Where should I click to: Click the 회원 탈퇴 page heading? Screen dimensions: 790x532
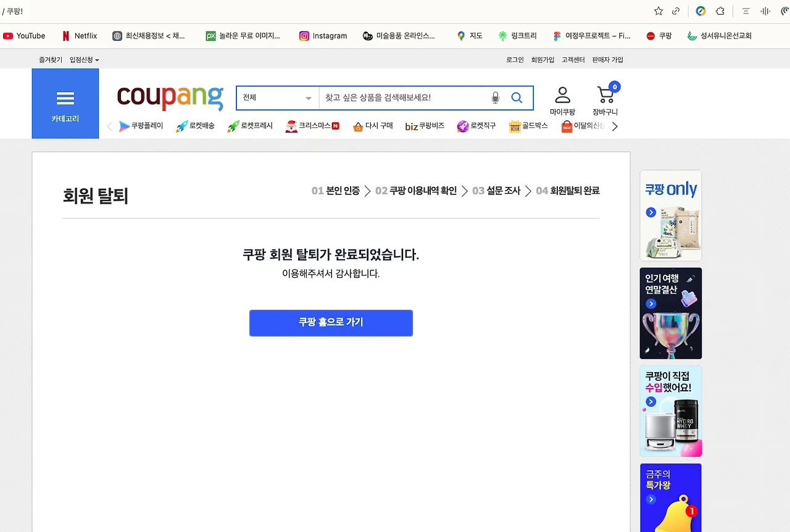click(96, 196)
